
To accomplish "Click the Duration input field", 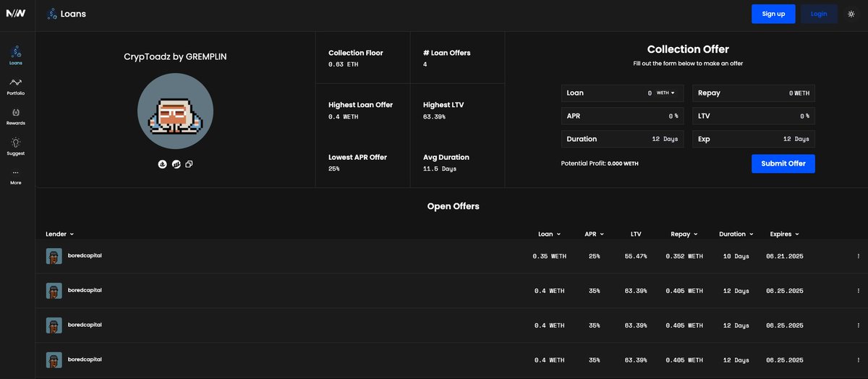I will pyautogui.click(x=623, y=139).
